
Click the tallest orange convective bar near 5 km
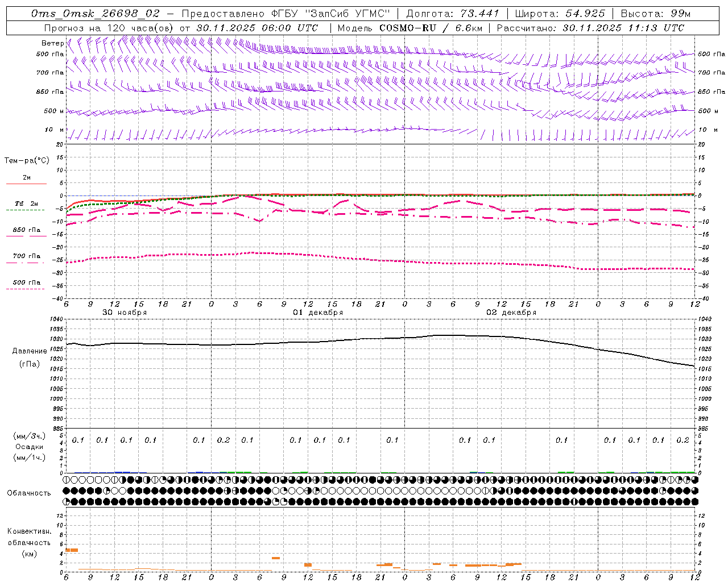[72, 550]
